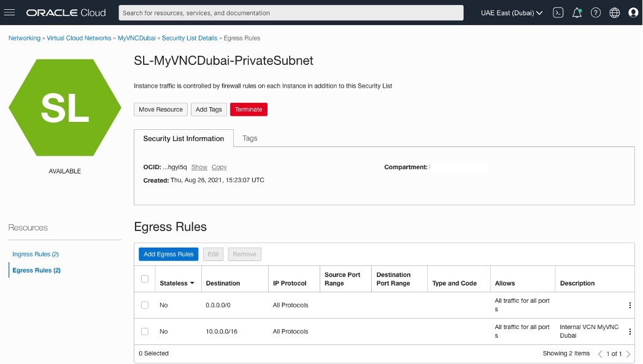Switch to the Security List Information tab

click(183, 138)
